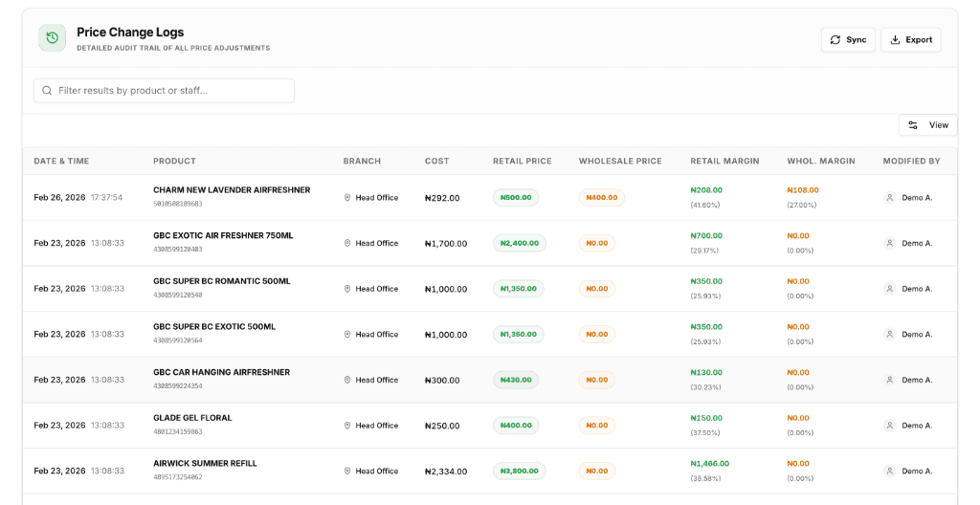
Task: Click the ₦292.00 cost value
Action: 442,198
